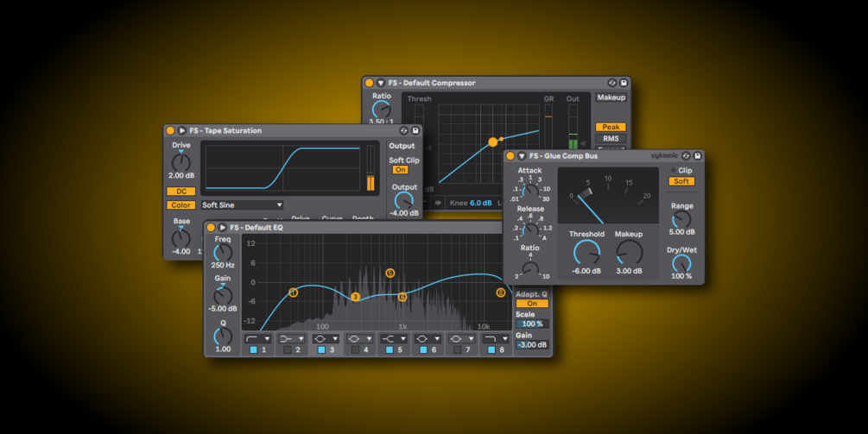
Task: Adjust Glue Comp Ratio knob
Action: click(x=529, y=269)
